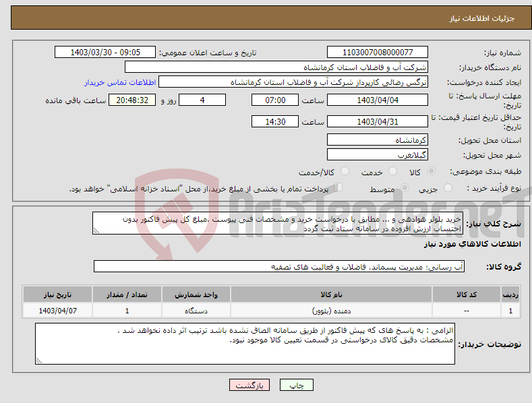Click the اطلاعات کالاهای مورد نیاز heading
Image resolution: width=532 pixels, height=403 pixels.
(472, 244)
